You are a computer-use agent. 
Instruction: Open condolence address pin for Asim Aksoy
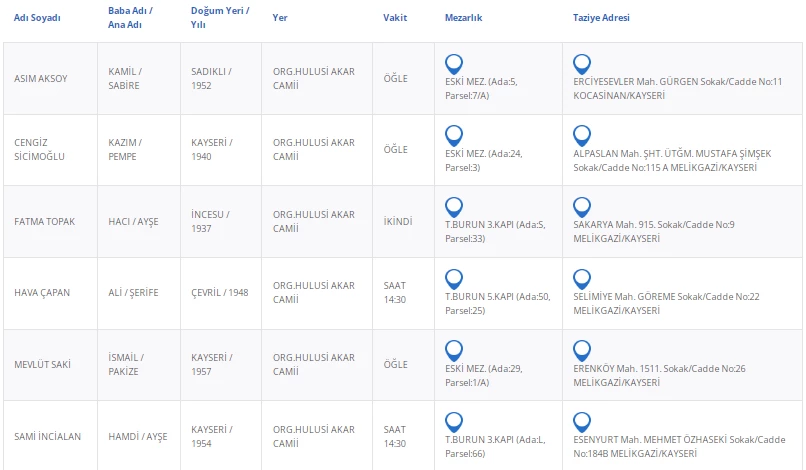[582, 63]
